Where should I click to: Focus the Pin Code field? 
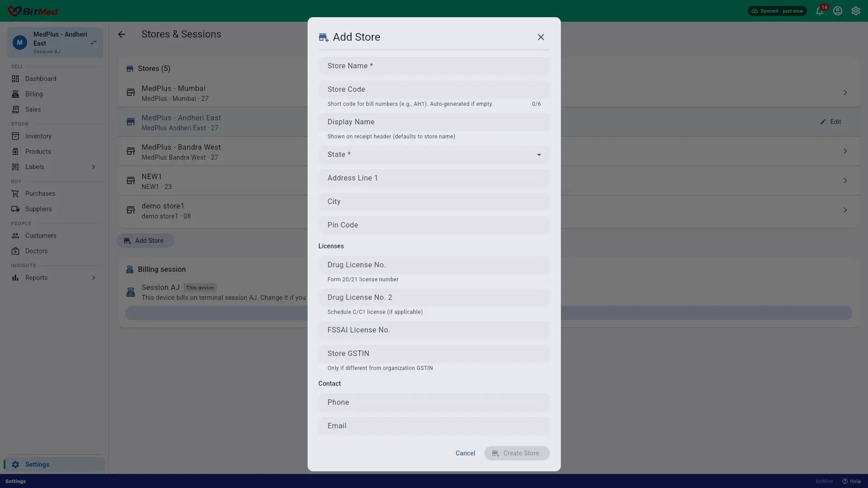pyautogui.click(x=434, y=225)
